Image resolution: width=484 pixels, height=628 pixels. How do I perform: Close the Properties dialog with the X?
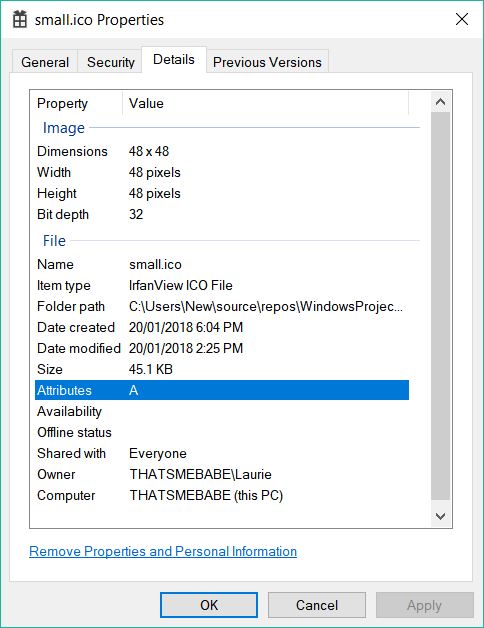click(462, 19)
